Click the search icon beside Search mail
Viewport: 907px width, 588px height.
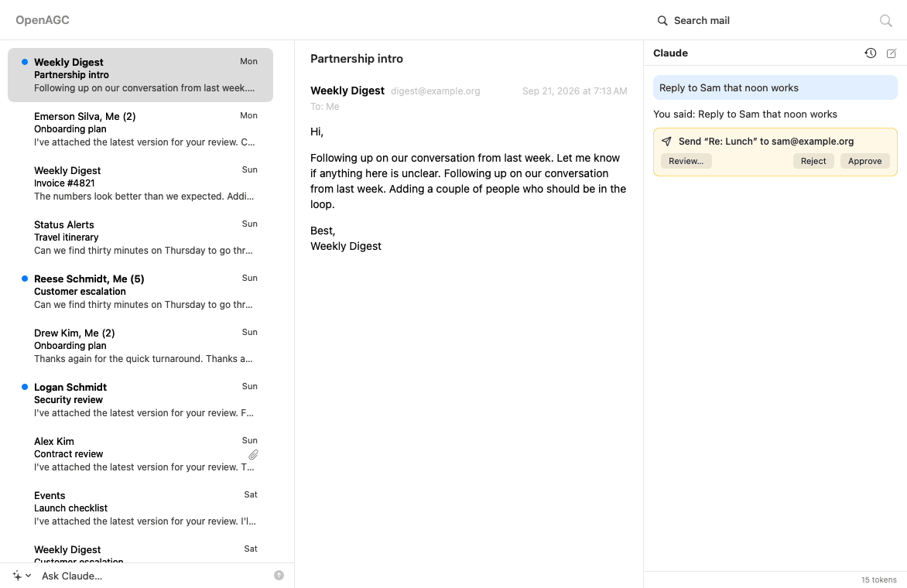[x=662, y=21]
